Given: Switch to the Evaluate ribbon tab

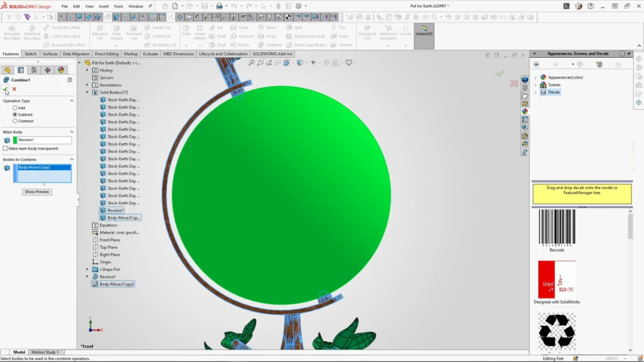Looking at the screenshot, I should tap(150, 54).
